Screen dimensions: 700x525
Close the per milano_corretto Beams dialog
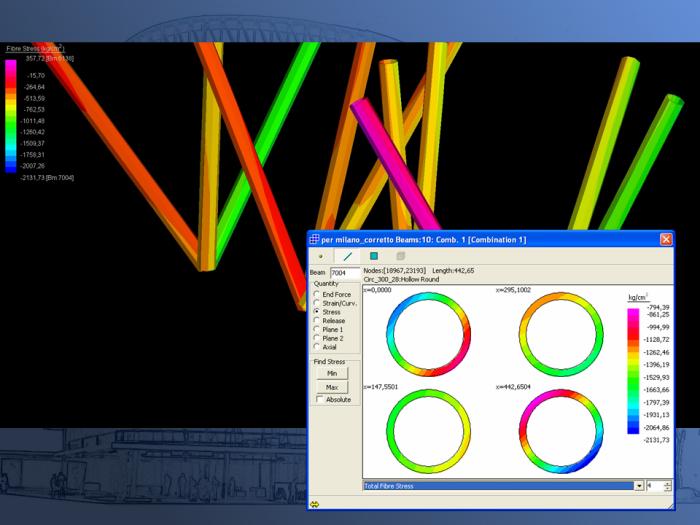666,239
